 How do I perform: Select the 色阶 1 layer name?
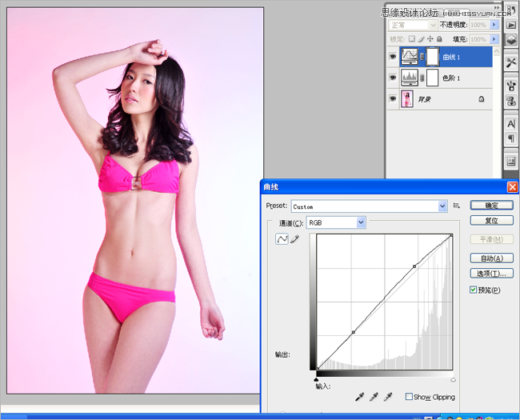(451, 78)
